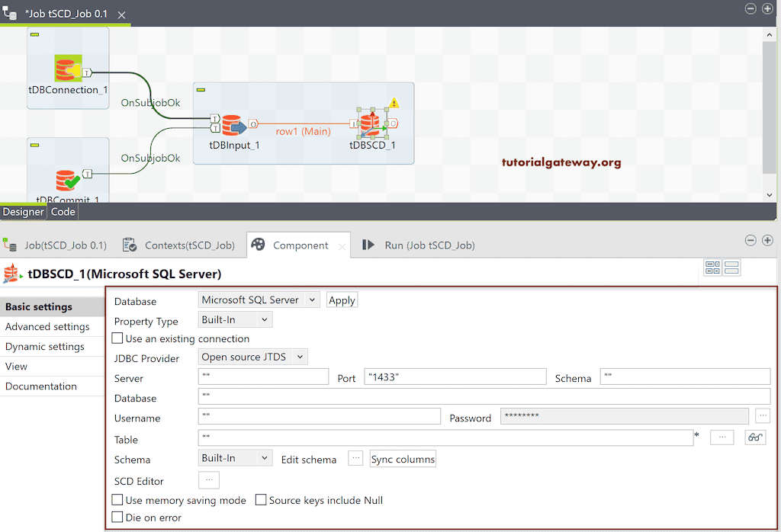Screen dimensions: 781x532
Task: Check Use memory saving mode
Action: pos(117,500)
